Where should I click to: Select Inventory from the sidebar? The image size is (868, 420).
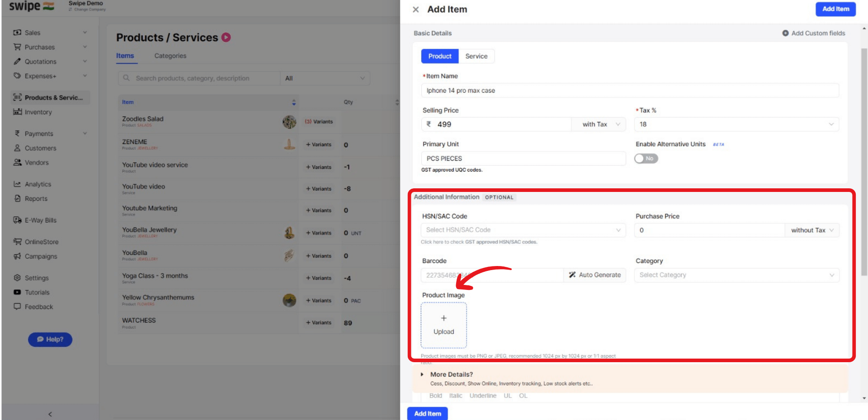[38, 112]
